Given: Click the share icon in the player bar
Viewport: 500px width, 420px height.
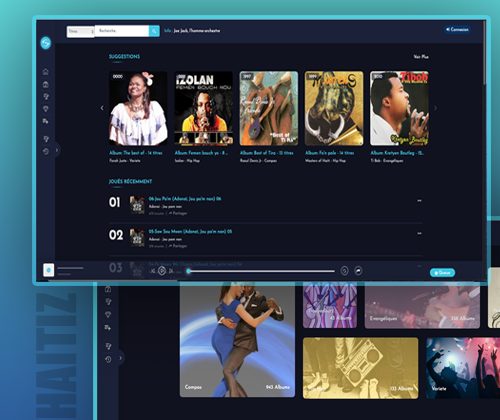Looking at the screenshot, I should pos(358,271).
